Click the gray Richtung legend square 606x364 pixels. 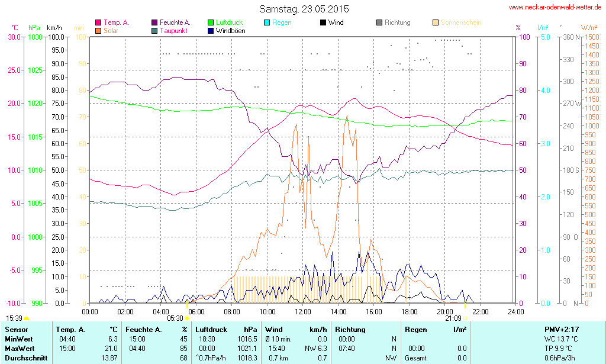379,22
